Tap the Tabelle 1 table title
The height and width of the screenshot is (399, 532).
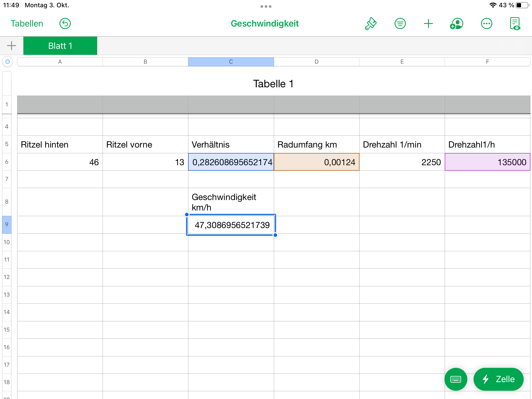273,84
